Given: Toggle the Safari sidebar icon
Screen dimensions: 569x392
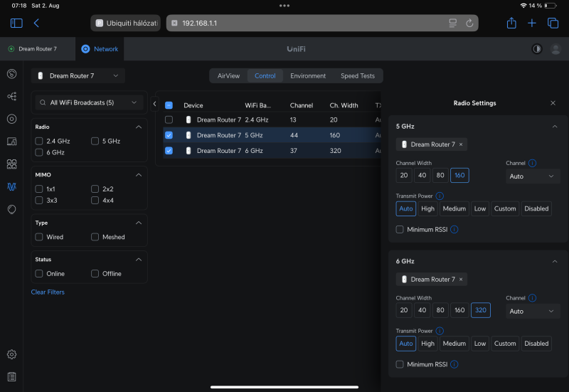Looking at the screenshot, I should tap(16, 23).
